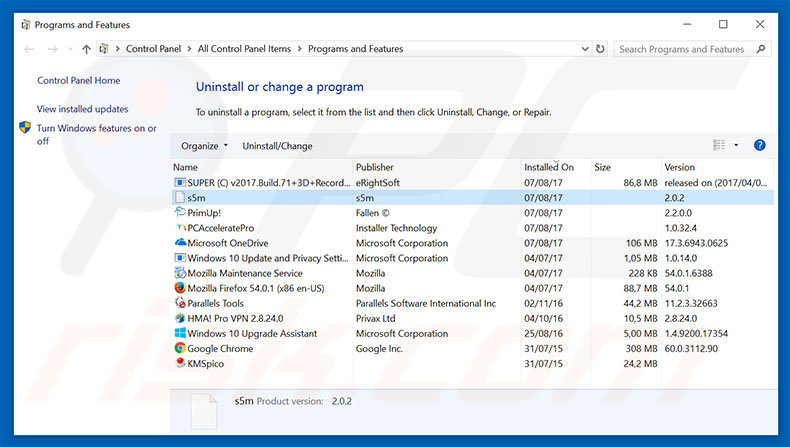Click the Microsoft OneDrive cloud icon
790x447 pixels.
pyautogui.click(x=180, y=242)
